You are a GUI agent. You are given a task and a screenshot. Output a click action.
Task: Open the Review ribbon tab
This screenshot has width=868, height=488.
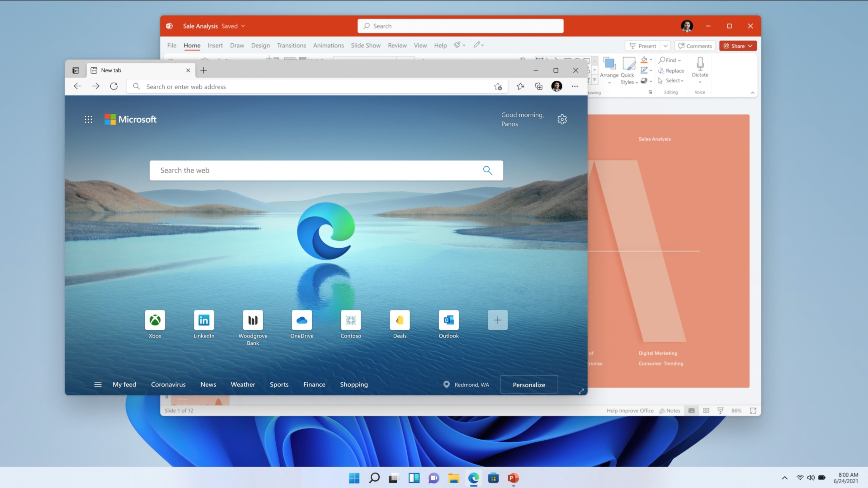(397, 45)
